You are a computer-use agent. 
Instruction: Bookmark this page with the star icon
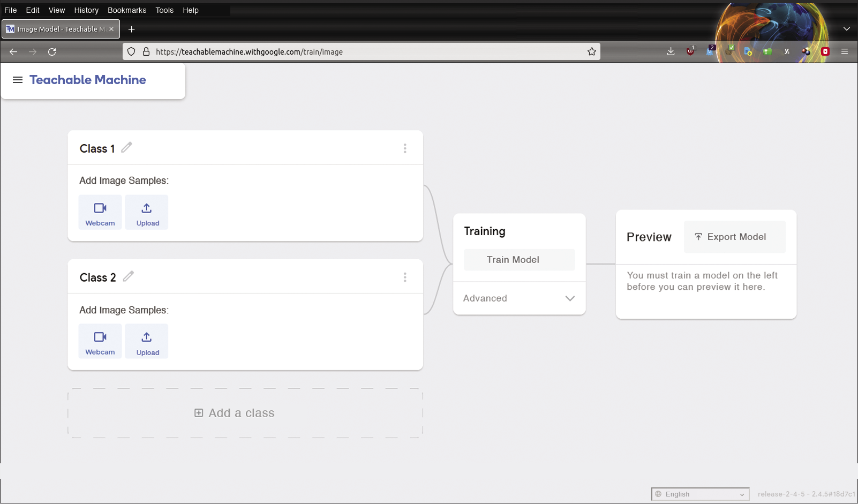(x=591, y=52)
